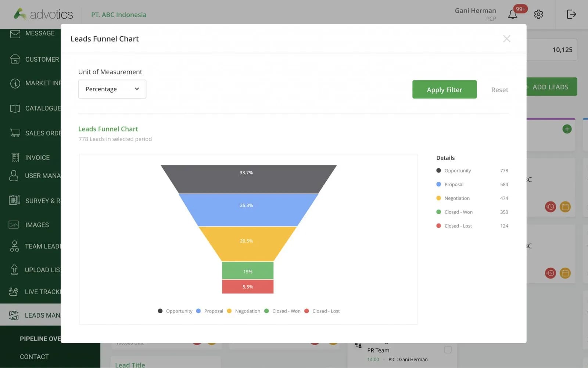Click the blue 25.3% funnel segment
The height and width of the screenshot is (368, 588).
point(248,210)
